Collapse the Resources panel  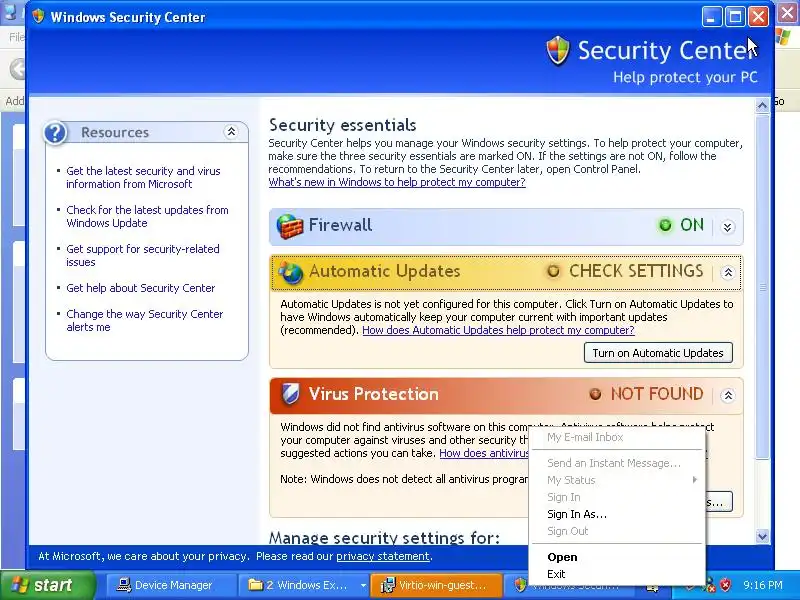point(231,132)
